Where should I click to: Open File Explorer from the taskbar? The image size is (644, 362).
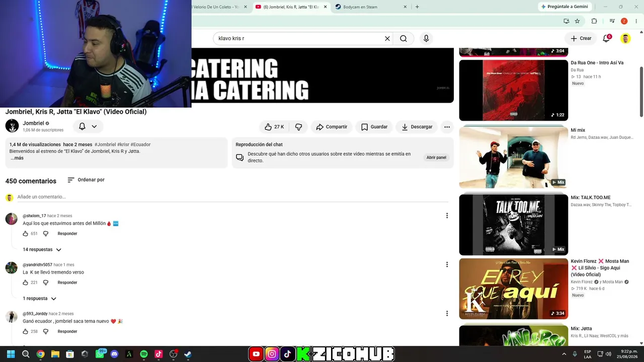(x=55, y=354)
